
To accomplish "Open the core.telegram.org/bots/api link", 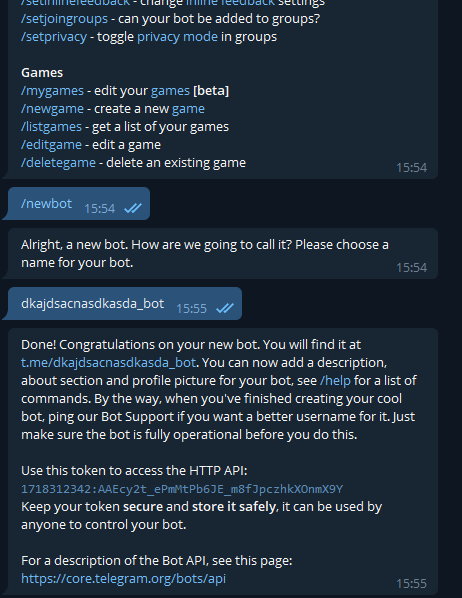I will (x=123, y=579).
